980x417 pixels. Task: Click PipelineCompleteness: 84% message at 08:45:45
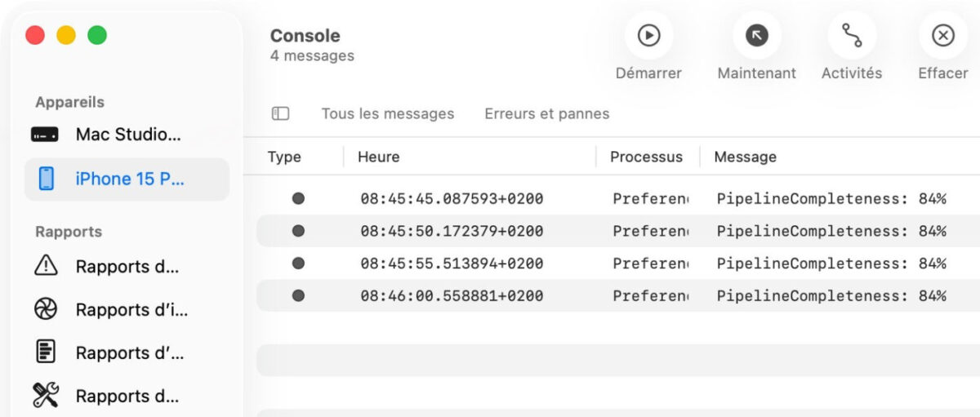coord(831,198)
